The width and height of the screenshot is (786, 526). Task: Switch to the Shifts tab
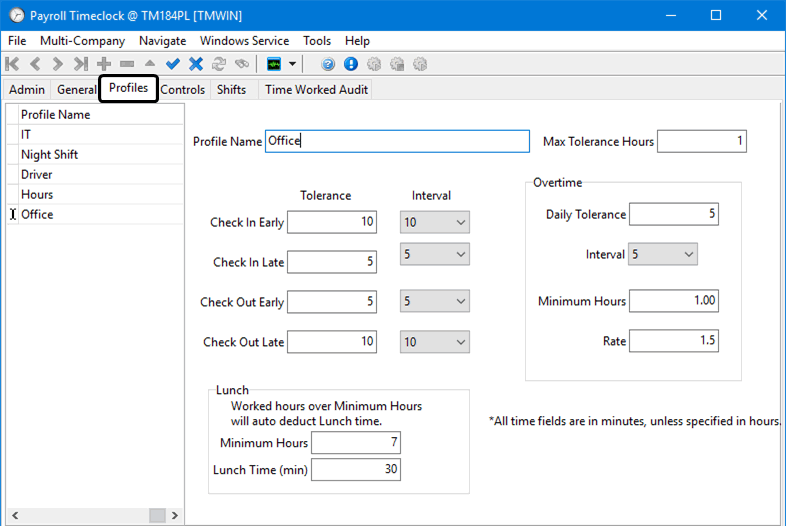[x=231, y=89]
